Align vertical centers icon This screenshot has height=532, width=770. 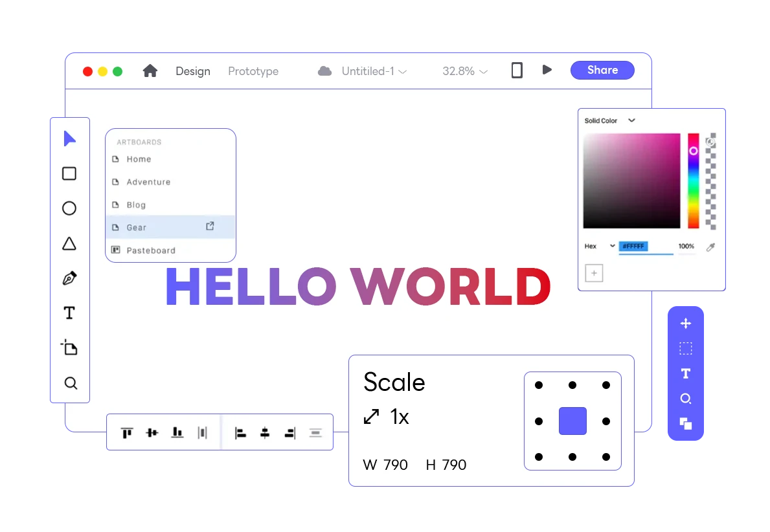coord(152,432)
